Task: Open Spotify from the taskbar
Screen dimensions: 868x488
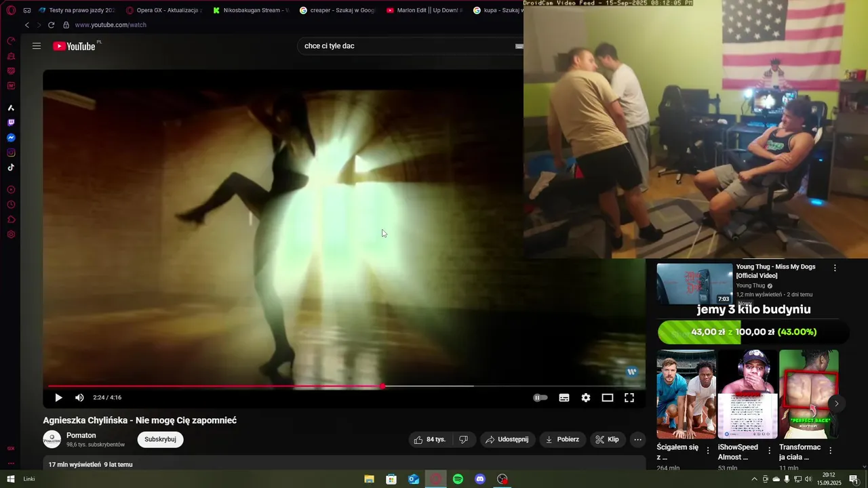Action: (458, 479)
